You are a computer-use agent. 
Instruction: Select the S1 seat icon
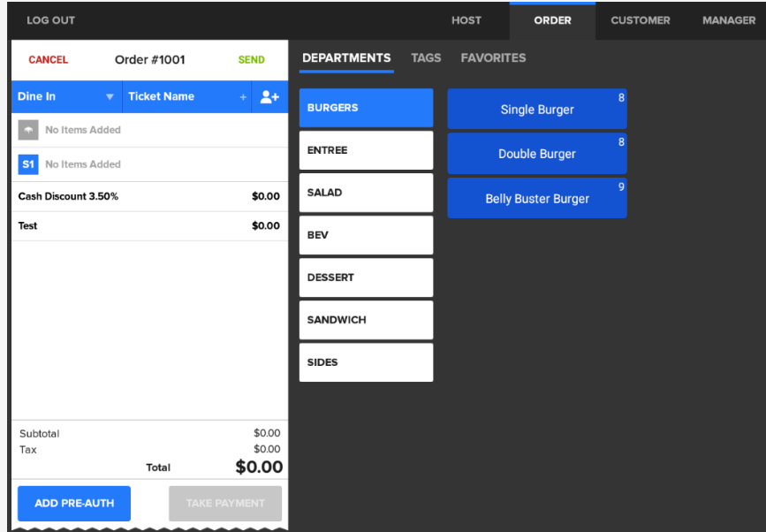pyautogui.click(x=28, y=164)
